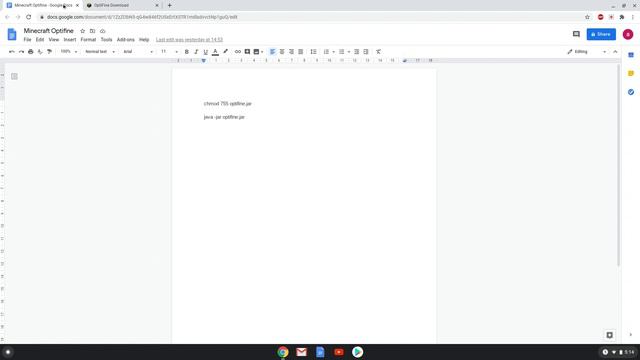Open the zoom level dropdown
This screenshot has height=360, width=640.
69,52
